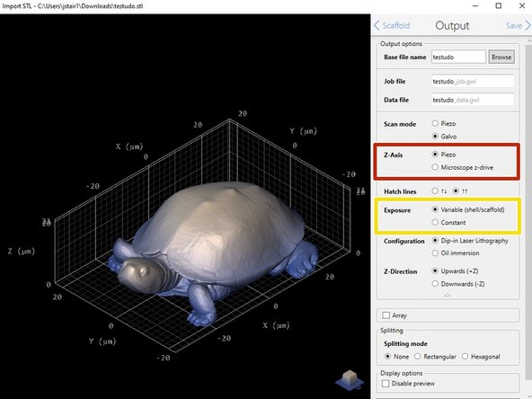Edit the Base file name field
Screen dimensions: 532x399
[458, 57]
